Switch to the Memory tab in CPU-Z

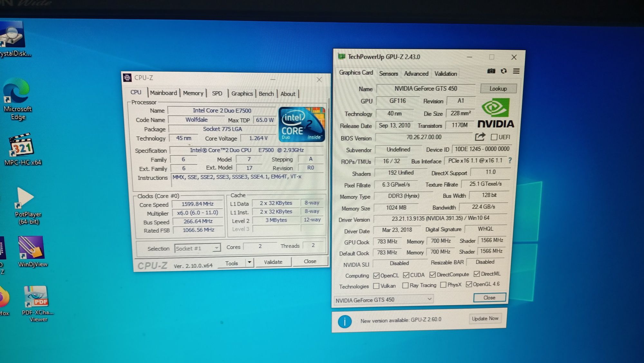point(193,93)
